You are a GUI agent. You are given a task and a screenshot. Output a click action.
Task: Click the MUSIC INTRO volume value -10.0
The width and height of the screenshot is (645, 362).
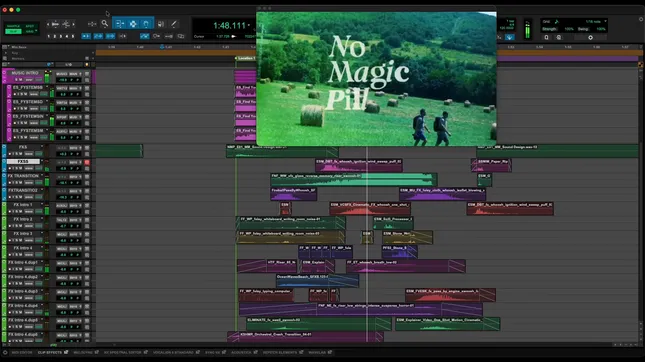[63, 80]
